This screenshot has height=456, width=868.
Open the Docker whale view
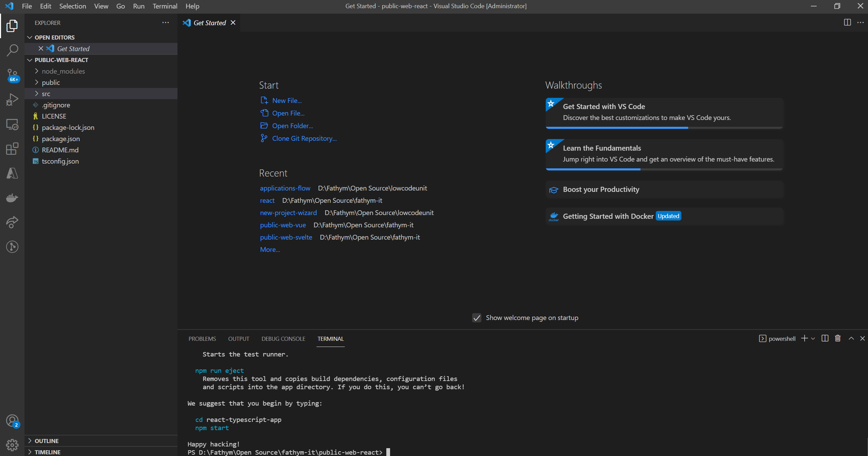coord(12,198)
